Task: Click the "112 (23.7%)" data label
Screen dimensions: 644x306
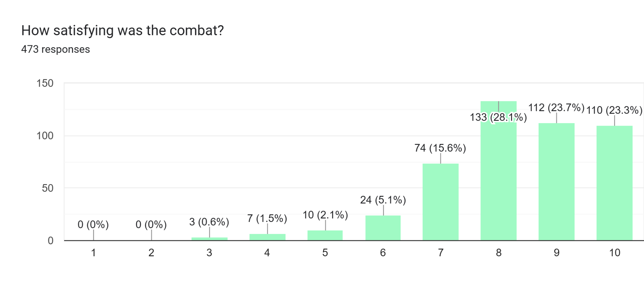Action: pos(556,108)
